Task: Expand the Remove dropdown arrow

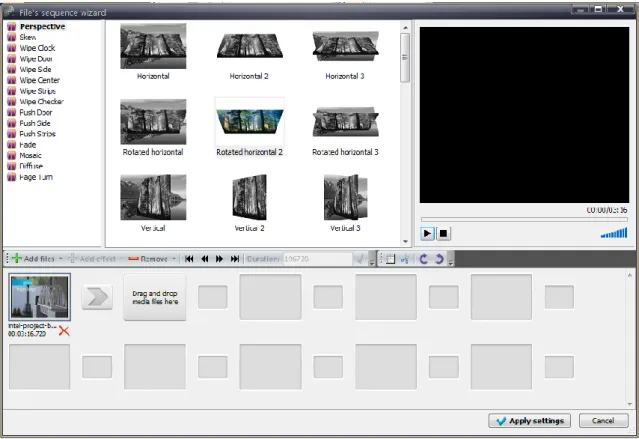Action: [x=174, y=258]
